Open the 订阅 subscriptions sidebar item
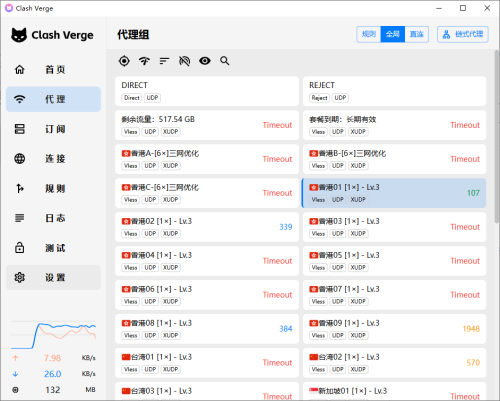This screenshot has height=401, width=500. click(53, 129)
